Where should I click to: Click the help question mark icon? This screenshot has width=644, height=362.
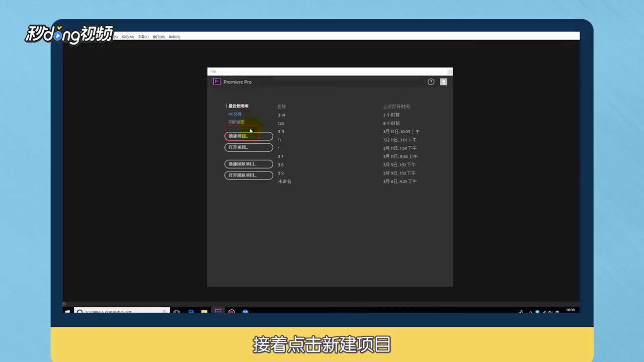(431, 82)
